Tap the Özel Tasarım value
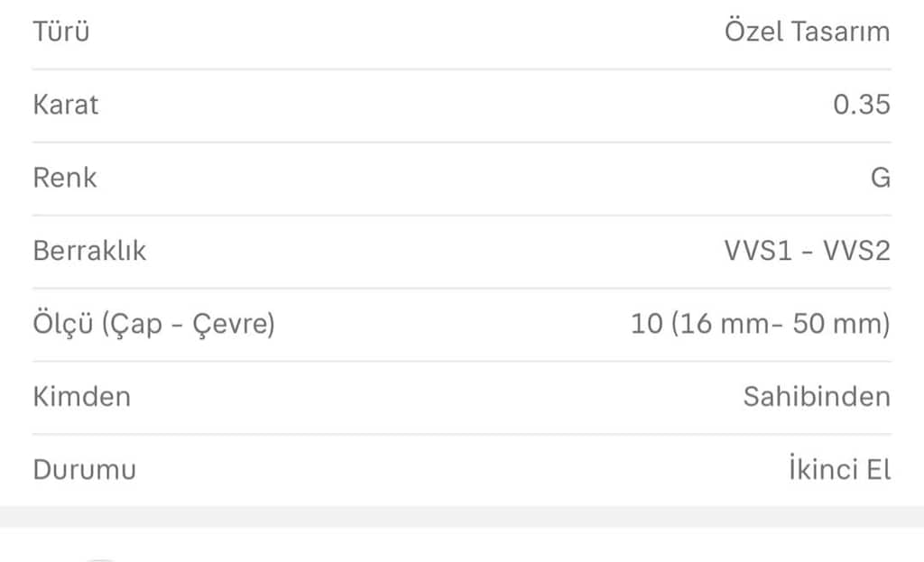Viewport: 924px width, 562px height. click(x=807, y=32)
